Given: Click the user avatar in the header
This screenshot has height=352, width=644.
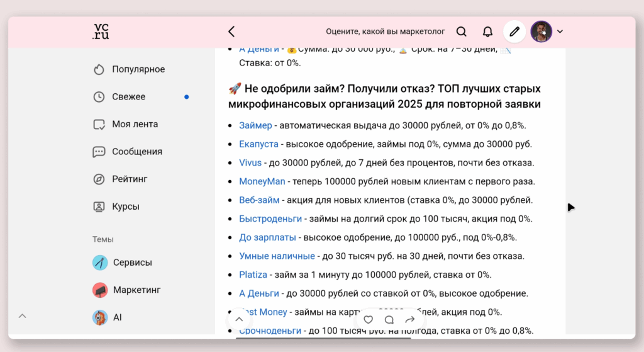Looking at the screenshot, I should [x=541, y=31].
